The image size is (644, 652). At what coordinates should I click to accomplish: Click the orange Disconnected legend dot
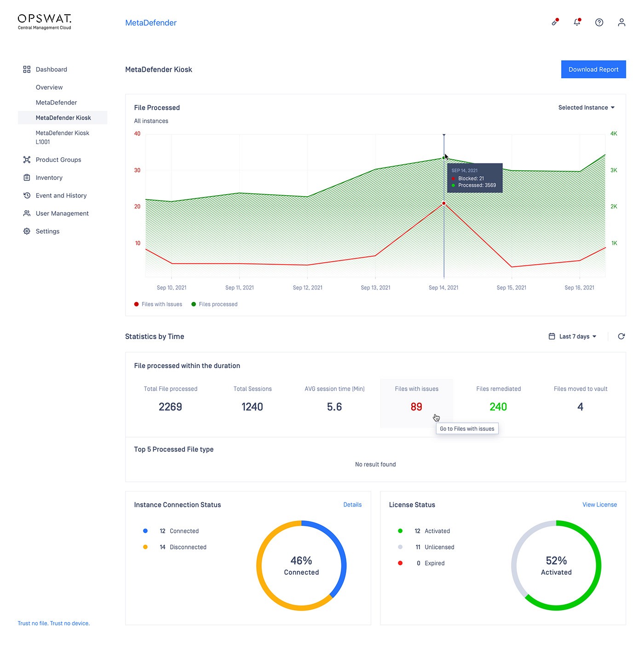145,547
